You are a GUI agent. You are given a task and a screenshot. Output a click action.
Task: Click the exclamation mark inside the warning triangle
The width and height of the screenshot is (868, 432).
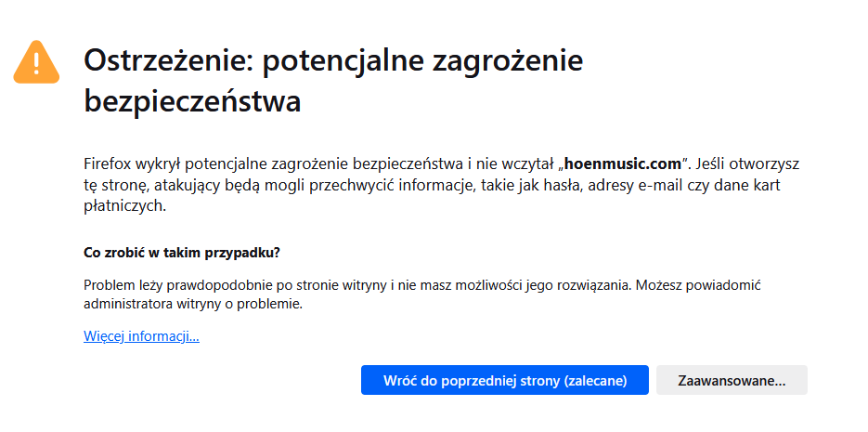(36, 64)
